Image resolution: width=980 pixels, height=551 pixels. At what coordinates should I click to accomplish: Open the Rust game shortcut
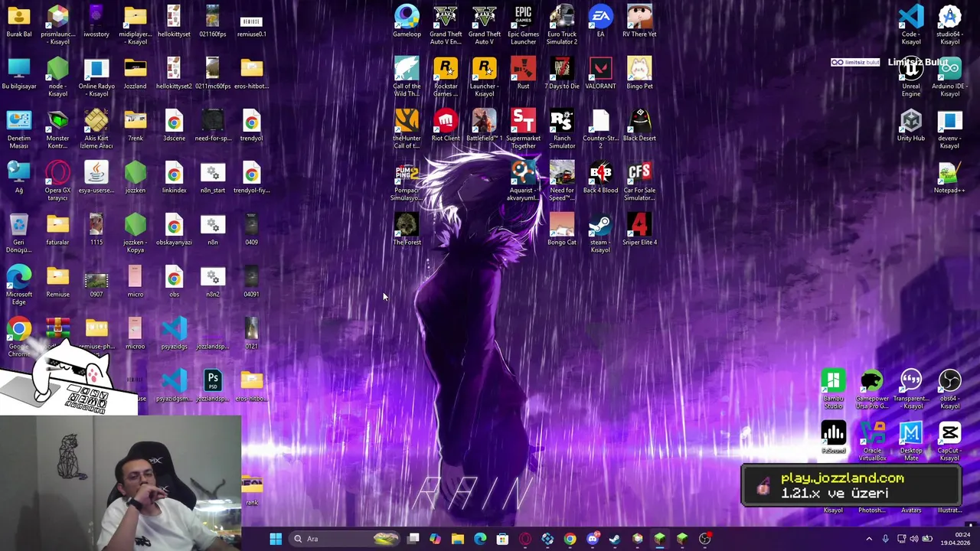[x=523, y=73]
